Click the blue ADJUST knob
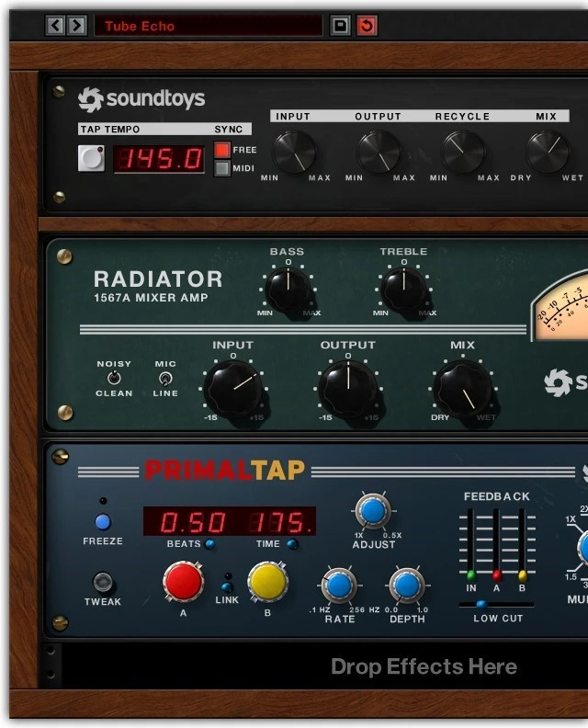This screenshot has height=728, width=588. click(x=373, y=511)
